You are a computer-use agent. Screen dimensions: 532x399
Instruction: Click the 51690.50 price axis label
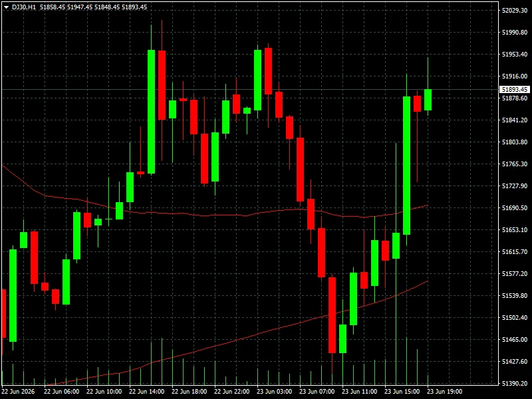(x=515, y=207)
